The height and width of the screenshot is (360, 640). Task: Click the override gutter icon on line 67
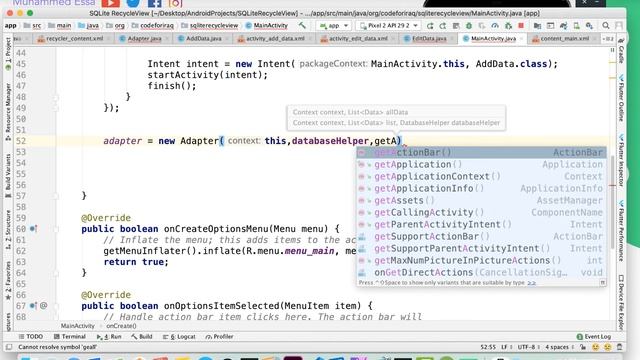tap(33, 305)
